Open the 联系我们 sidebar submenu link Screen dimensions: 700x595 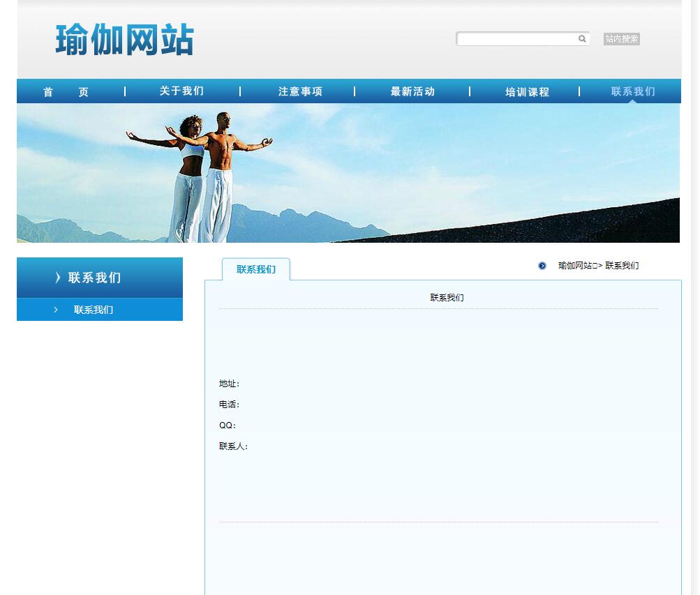(94, 310)
